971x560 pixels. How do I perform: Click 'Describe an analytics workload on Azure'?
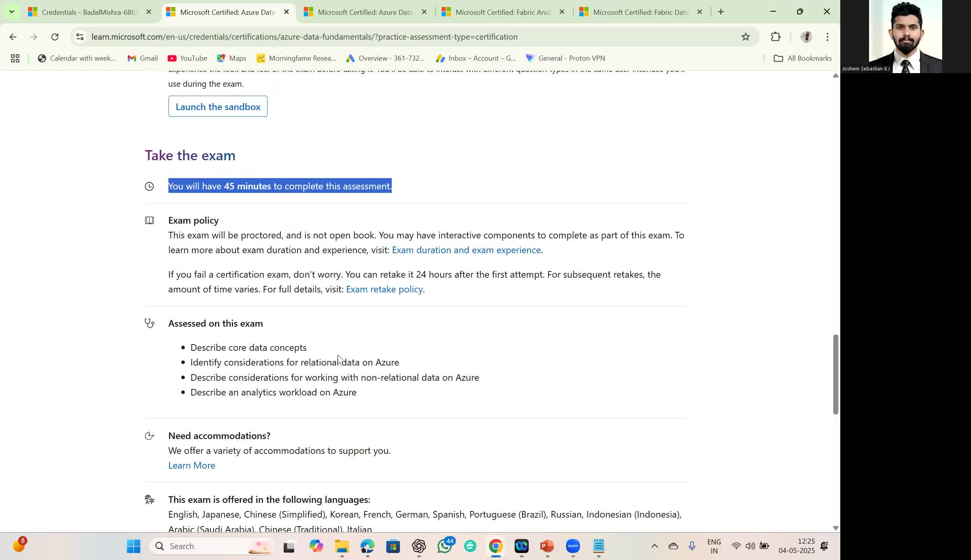273,392
